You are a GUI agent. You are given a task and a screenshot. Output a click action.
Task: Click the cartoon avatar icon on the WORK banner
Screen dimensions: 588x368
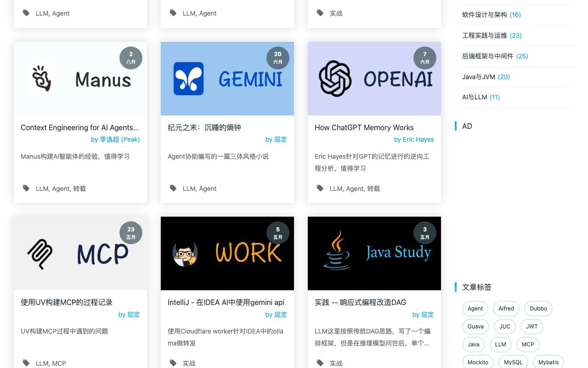pos(185,253)
